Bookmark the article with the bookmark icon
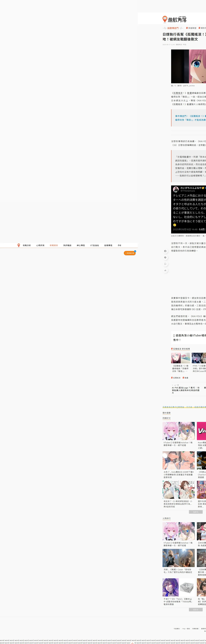 coord(165,264)
